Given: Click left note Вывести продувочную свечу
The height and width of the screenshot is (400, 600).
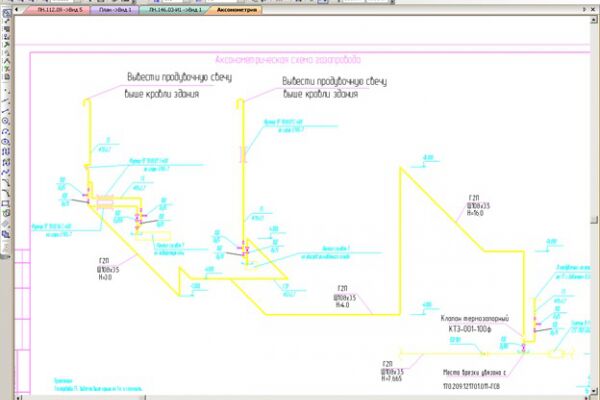Looking at the screenshot, I should click(179, 77).
